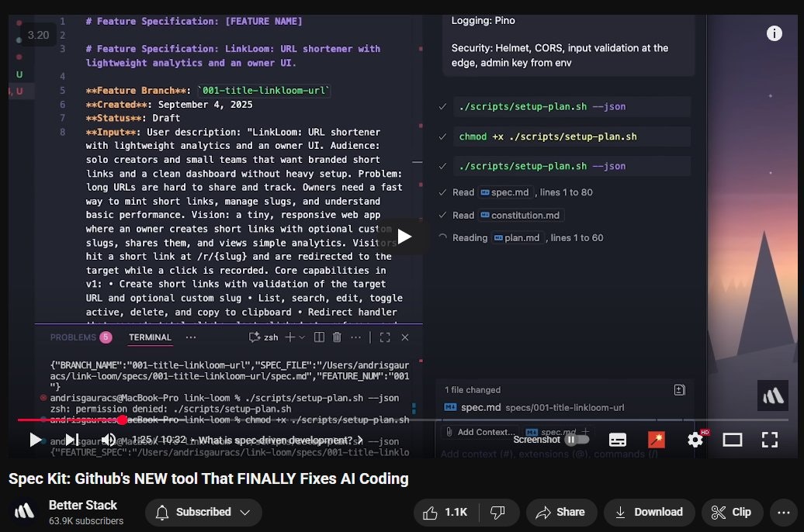Viewport: 804px width, 532px height.
Task: Click the icon at the right of '1 file changed'
Action: 679,390
